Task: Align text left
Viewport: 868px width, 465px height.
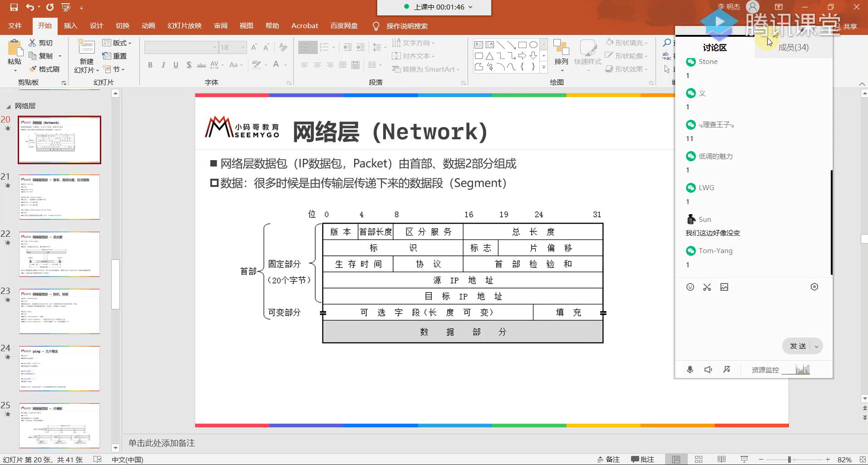Action: [305, 65]
